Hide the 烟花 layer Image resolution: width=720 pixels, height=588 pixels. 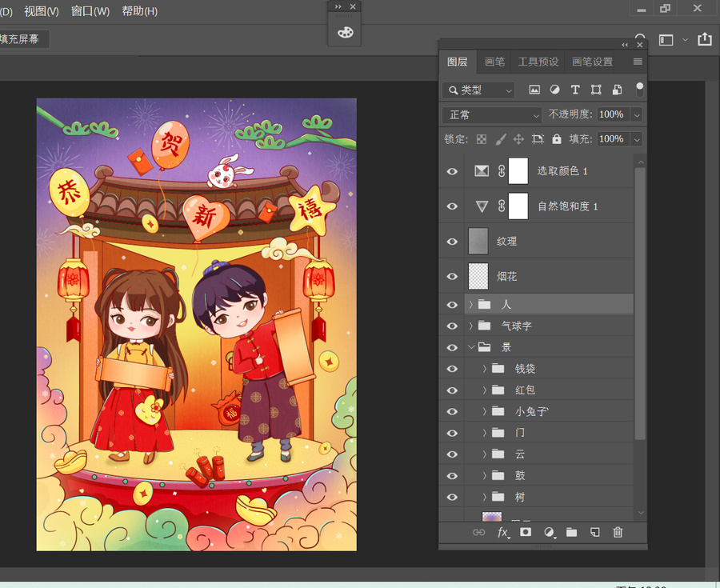point(452,276)
